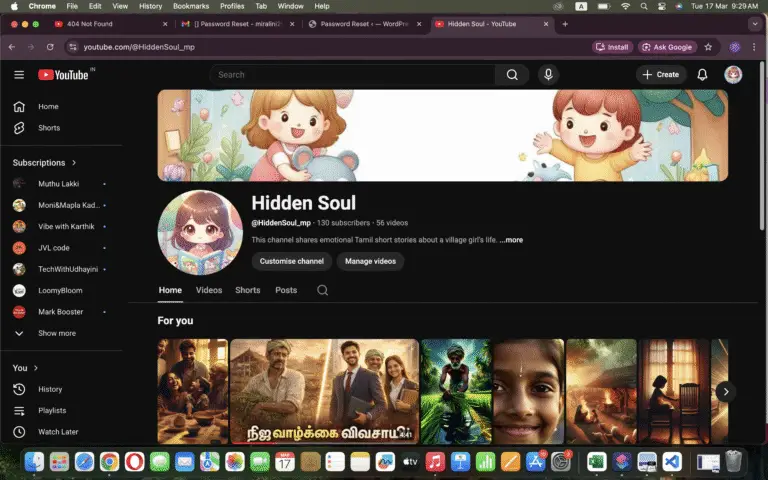Open the Posts channel tab

point(286,290)
